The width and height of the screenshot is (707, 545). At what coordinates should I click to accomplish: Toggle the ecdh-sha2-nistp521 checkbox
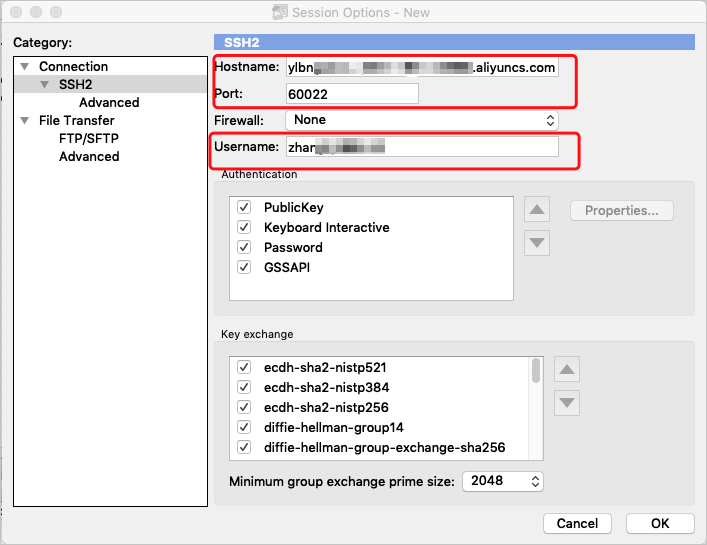tap(244, 367)
